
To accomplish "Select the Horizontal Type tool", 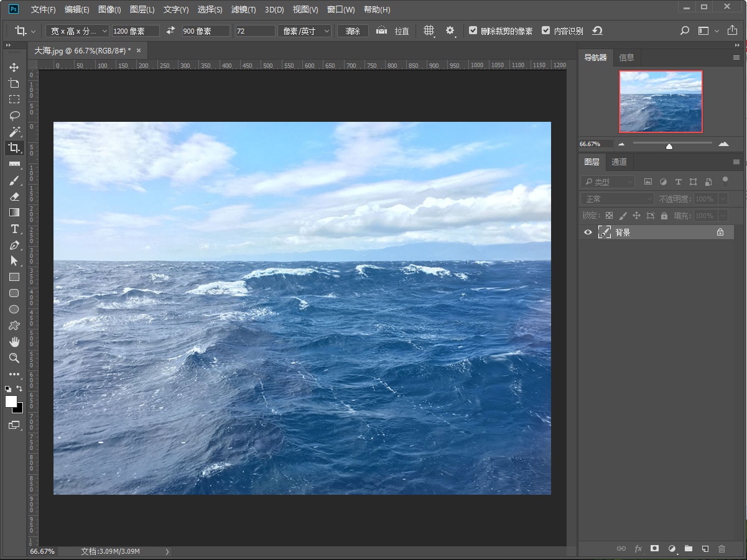I will tap(14, 229).
